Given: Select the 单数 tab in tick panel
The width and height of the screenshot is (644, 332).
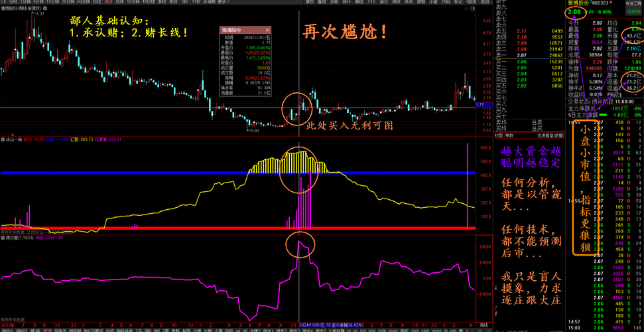Looking at the screenshot, I should point(509,135).
